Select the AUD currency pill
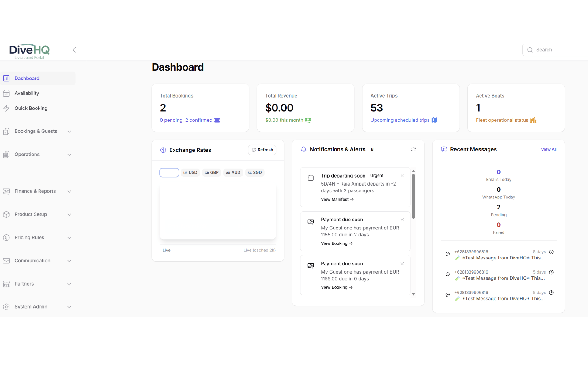Image resolution: width=588 pixels, height=368 pixels. coord(233,172)
